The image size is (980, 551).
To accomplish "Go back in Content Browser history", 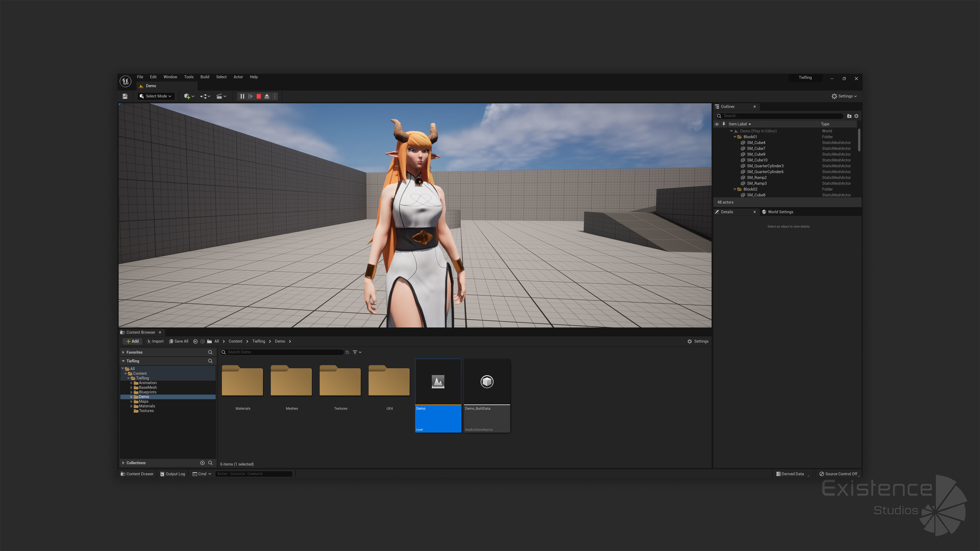I will 195,342.
